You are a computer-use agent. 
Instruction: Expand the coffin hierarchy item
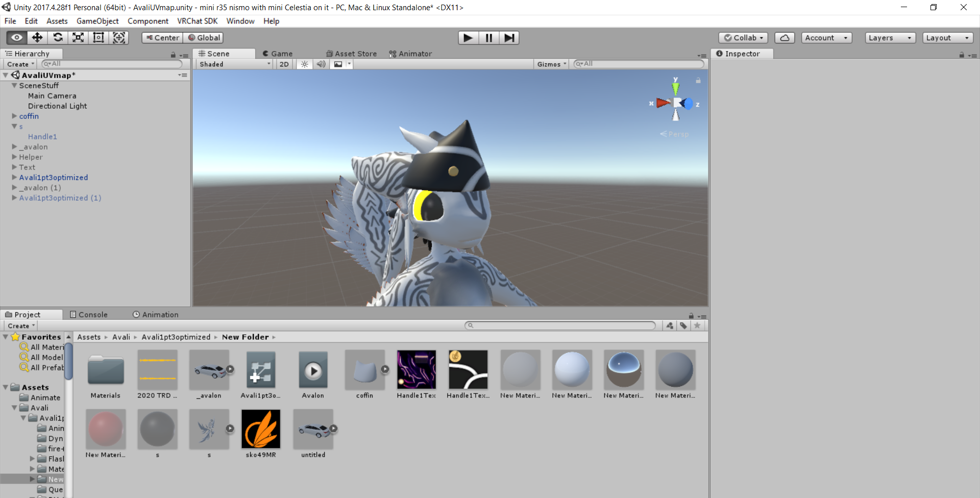(14, 116)
